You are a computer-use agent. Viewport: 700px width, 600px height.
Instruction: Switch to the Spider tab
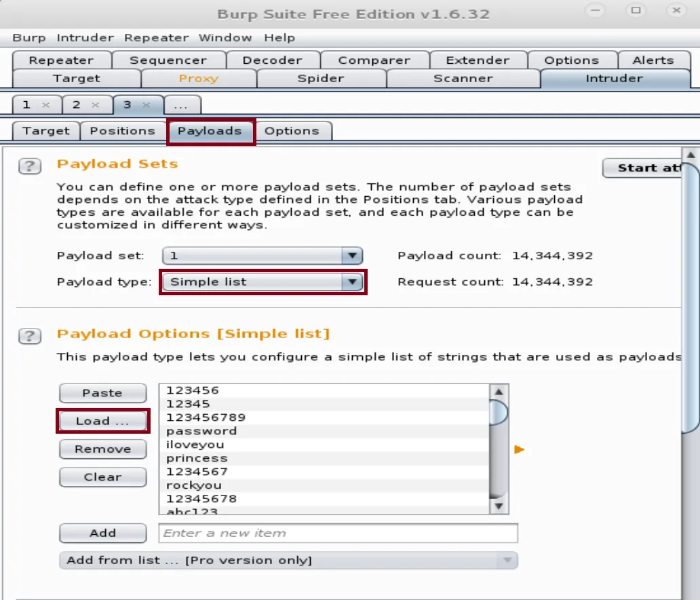[x=321, y=79]
